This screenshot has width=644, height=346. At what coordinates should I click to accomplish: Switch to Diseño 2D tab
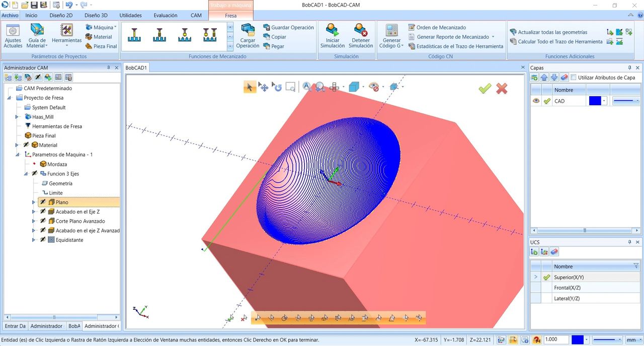[61, 16]
